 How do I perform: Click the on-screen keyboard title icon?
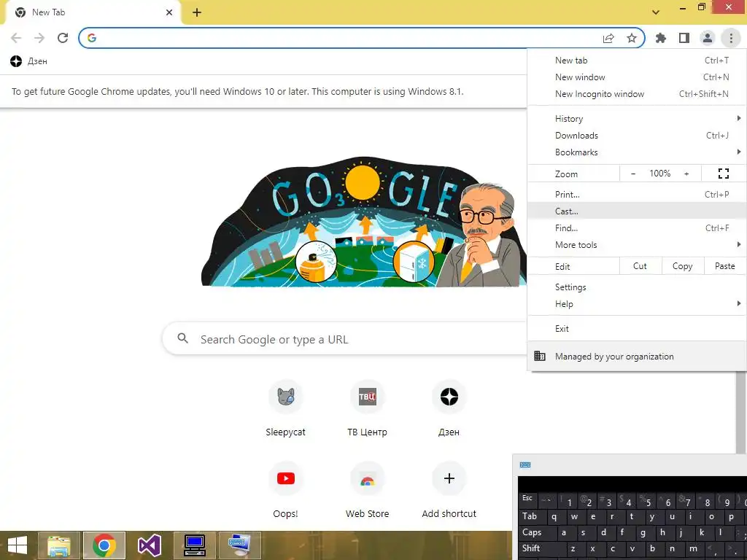pyautogui.click(x=525, y=464)
